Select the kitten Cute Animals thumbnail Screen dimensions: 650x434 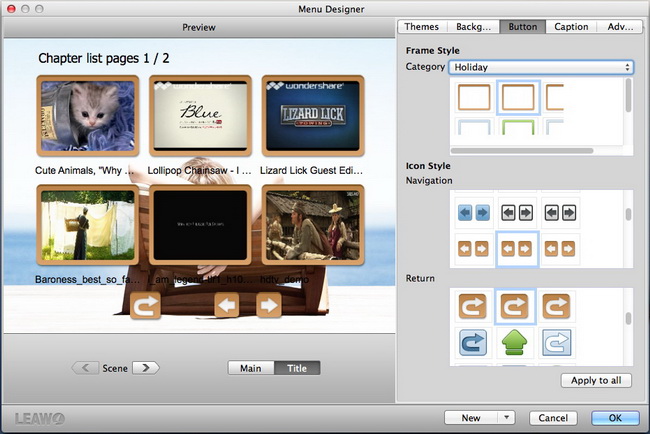tap(88, 116)
